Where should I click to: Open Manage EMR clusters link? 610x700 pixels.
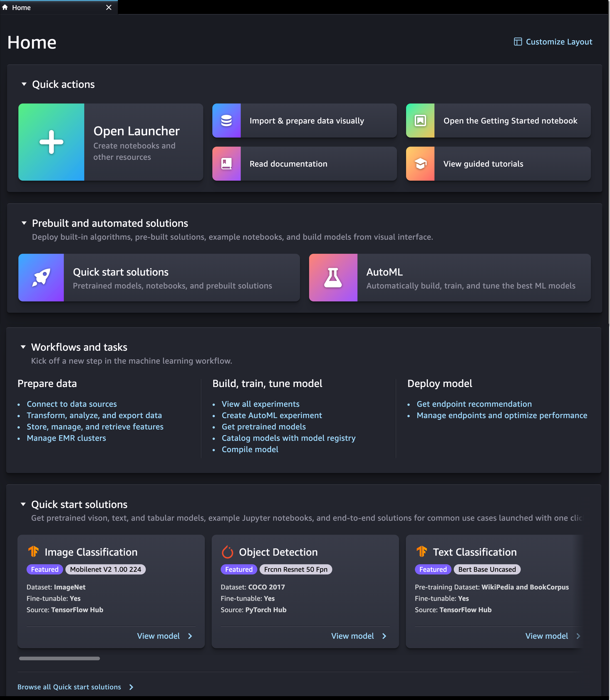(x=66, y=438)
